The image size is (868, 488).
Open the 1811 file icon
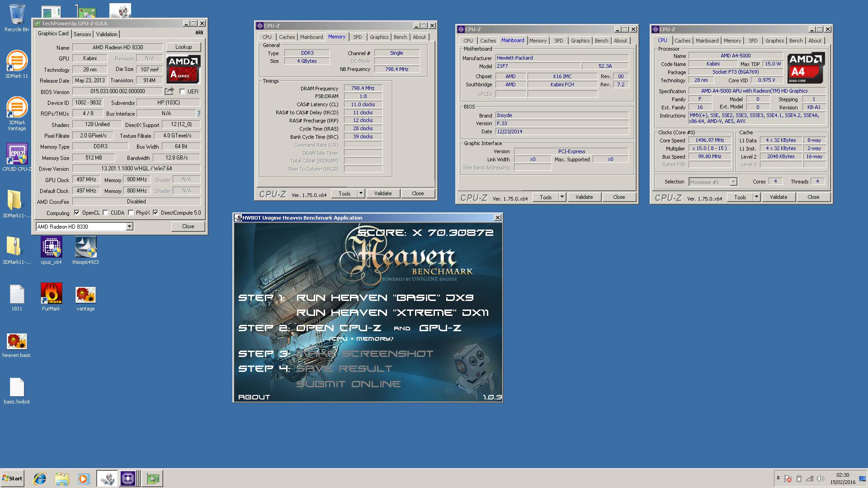[x=17, y=297]
